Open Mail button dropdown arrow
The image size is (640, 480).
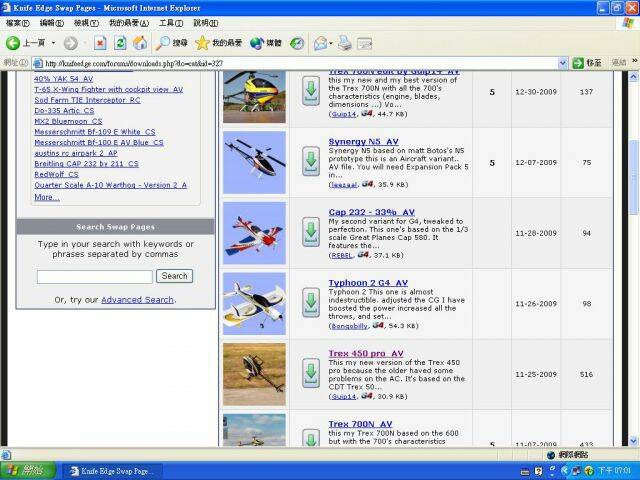331,43
